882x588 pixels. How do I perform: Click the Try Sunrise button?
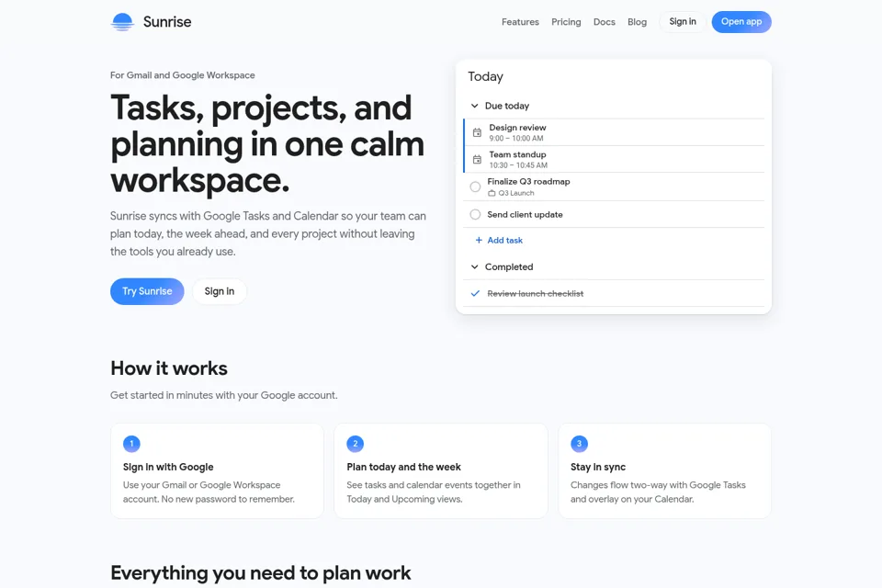pyautogui.click(x=147, y=291)
